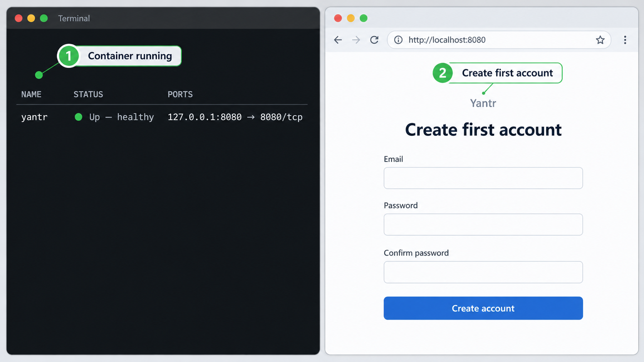Maximize the browser window with green button
This screenshot has height=362, width=644.
pyautogui.click(x=363, y=18)
